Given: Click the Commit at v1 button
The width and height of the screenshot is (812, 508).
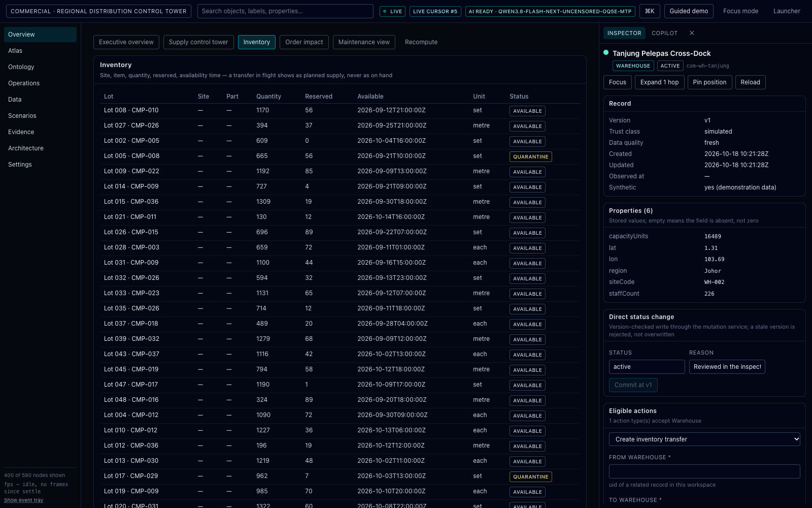Looking at the screenshot, I should [x=633, y=385].
